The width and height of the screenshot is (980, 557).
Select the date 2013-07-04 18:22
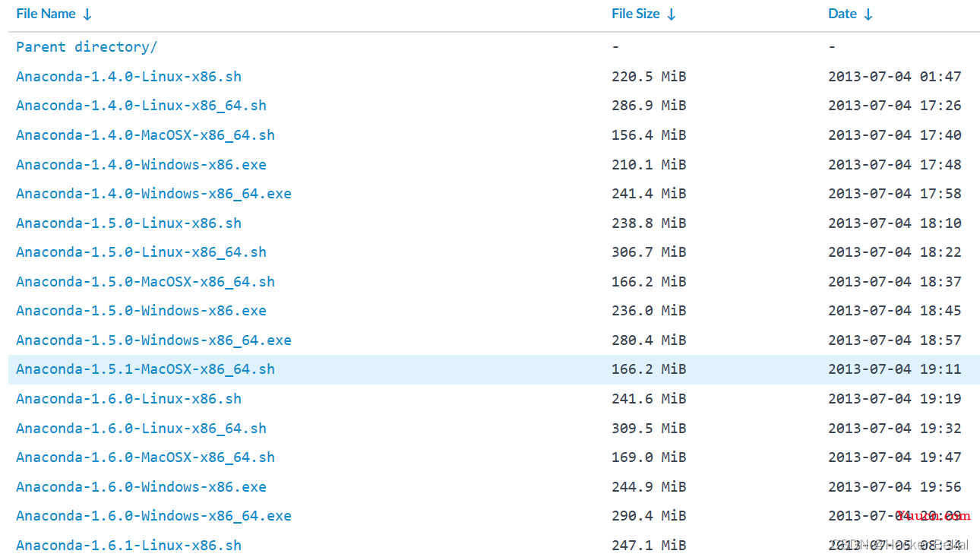click(x=895, y=252)
